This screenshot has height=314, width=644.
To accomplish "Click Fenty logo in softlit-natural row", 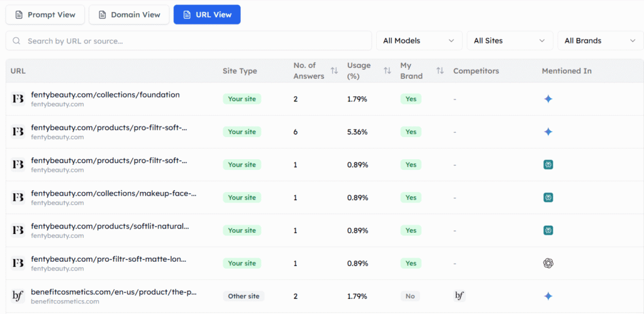I will click(18, 230).
